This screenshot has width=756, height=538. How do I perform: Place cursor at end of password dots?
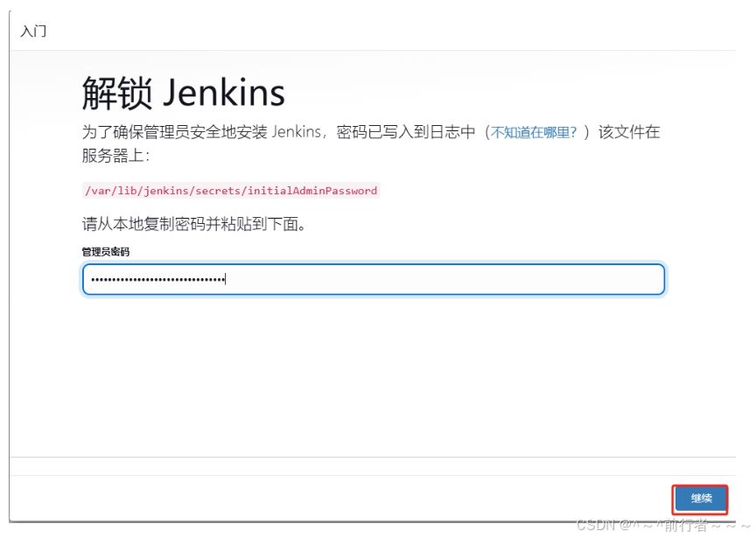pyautogui.click(x=226, y=280)
